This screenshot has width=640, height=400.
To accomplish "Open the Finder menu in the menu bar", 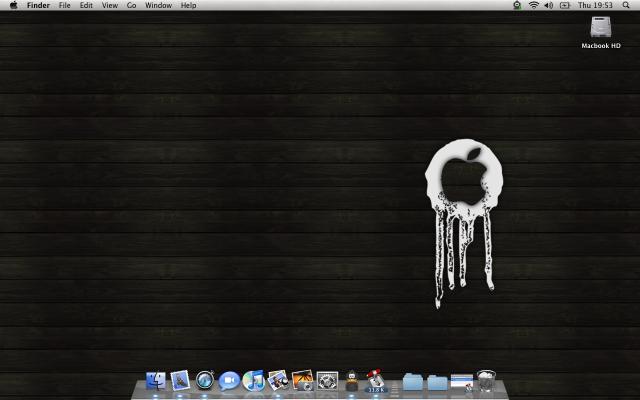I will tap(38, 5).
